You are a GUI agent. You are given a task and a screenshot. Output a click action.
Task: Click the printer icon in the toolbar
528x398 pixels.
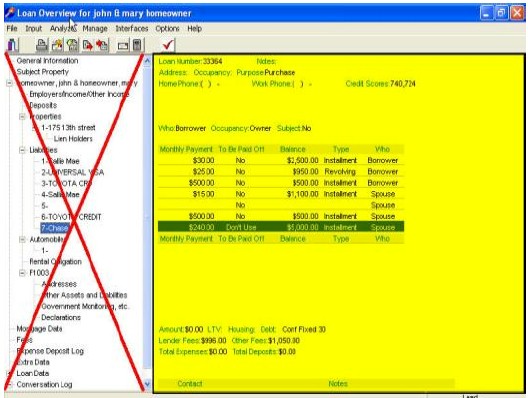click(x=42, y=45)
